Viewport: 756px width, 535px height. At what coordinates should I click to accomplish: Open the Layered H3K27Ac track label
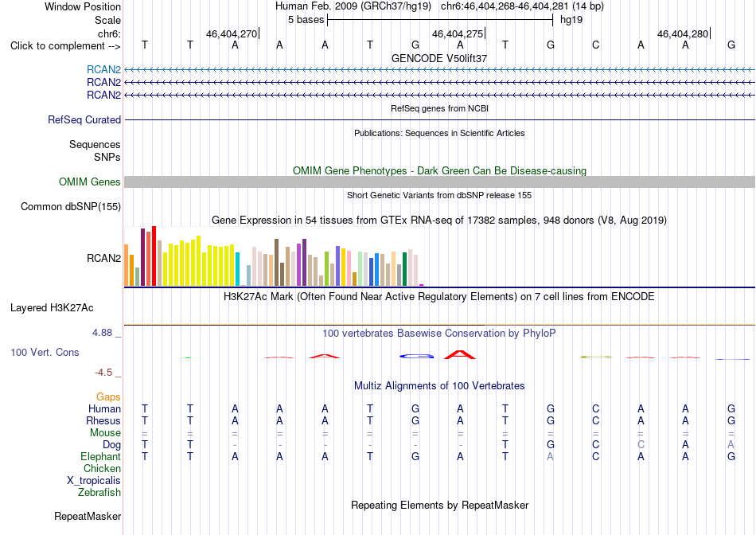point(52,308)
